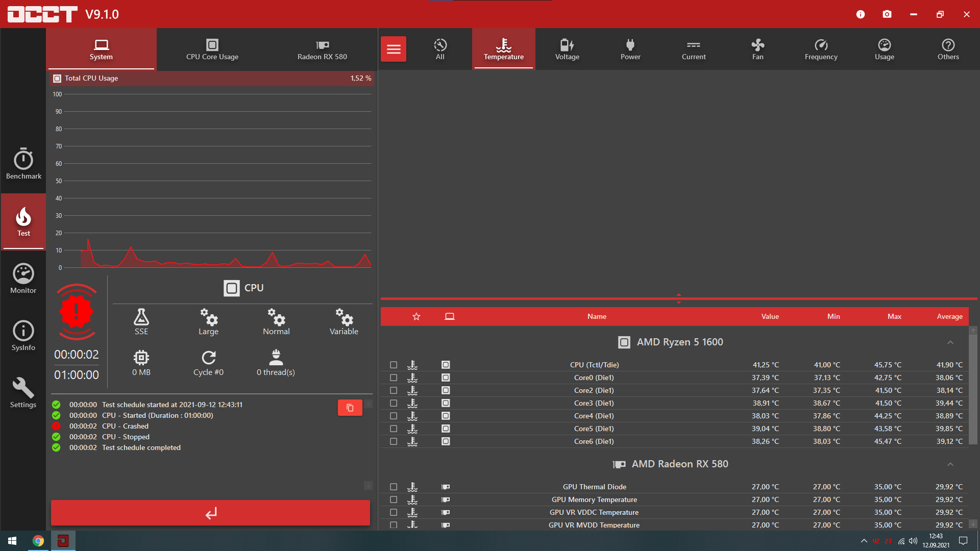Copy the test log with red copy button

tap(350, 408)
